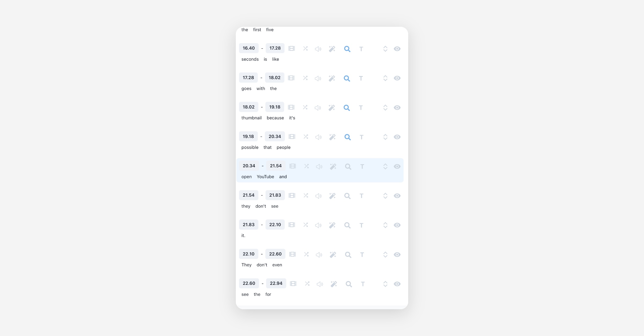
Task: Click the magnifier icon on the 'open YouTube and' row
Action: point(348,167)
